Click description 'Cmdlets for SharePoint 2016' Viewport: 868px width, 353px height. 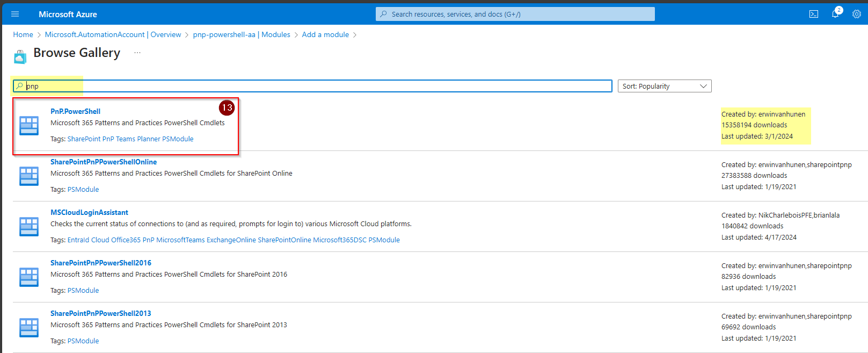(243, 274)
